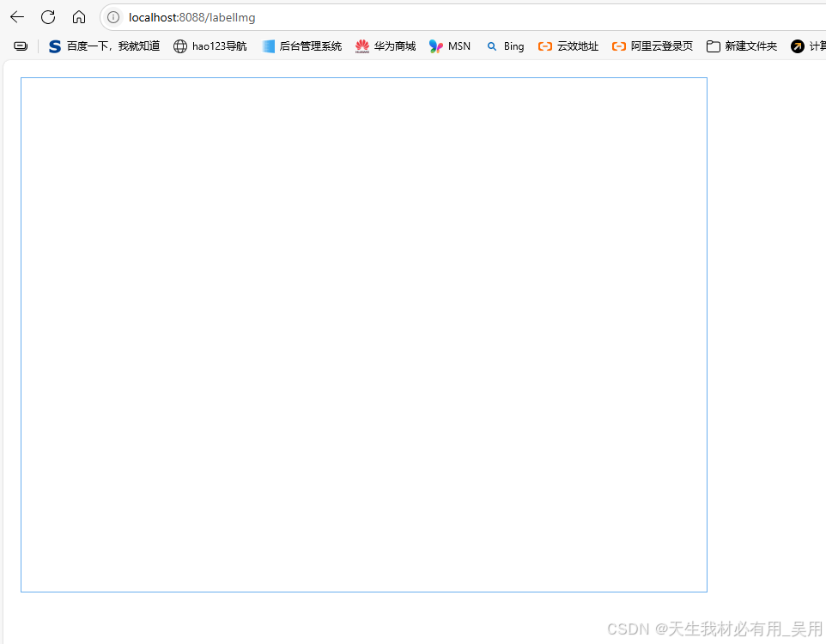Click inside the blue-bordered canvas area
This screenshot has height=644, width=826.
tap(364, 335)
